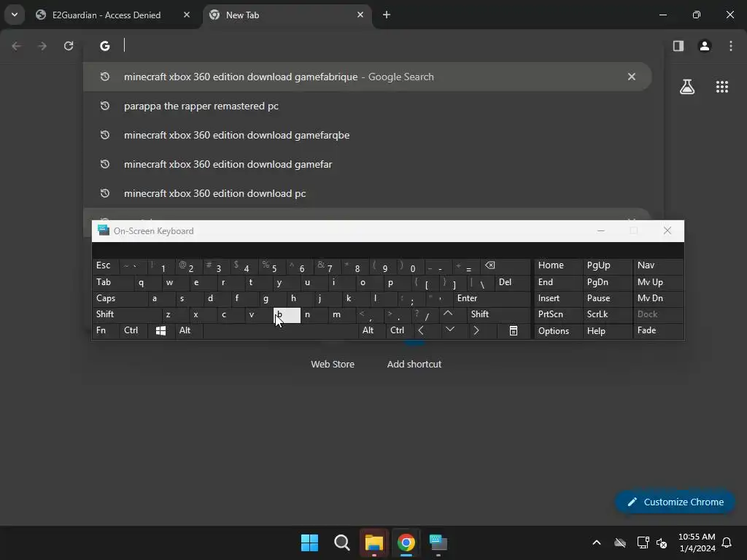The height and width of the screenshot is (560, 747).
Task: Click the reload page icon
Action: coord(69,46)
